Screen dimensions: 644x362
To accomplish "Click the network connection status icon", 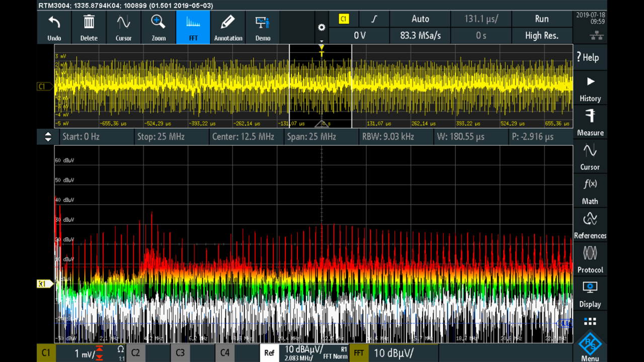I will [x=597, y=36].
